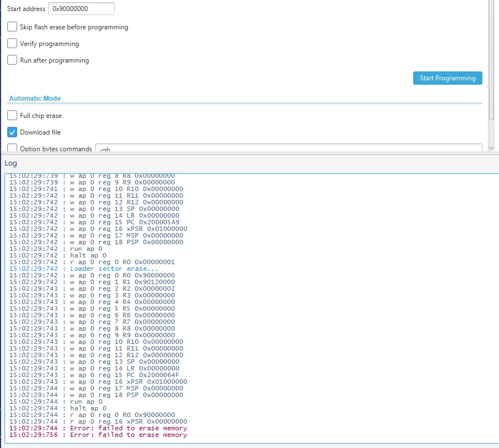Viewport: 499px width, 448px height.
Task: Toggle the Option bytes commands checkbox
Action: (x=12, y=148)
